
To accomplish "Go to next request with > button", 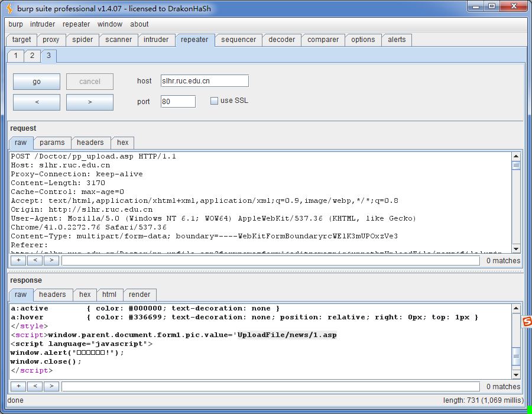I will click(90, 102).
